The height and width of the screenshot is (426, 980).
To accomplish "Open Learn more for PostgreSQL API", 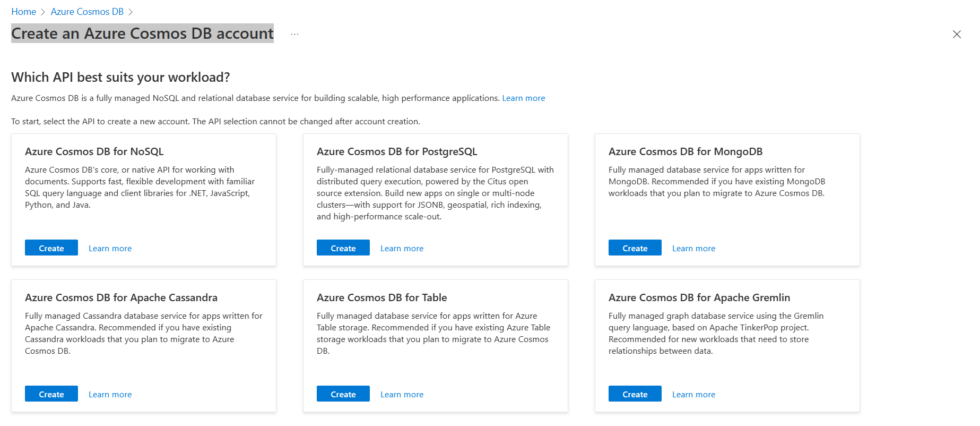I will pyautogui.click(x=402, y=249).
